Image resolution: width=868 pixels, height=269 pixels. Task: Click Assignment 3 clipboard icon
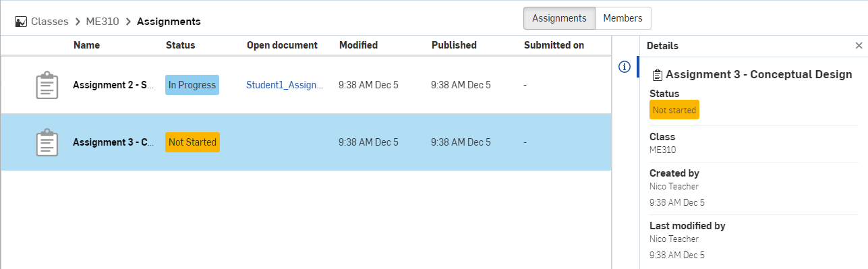(x=47, y=142)
